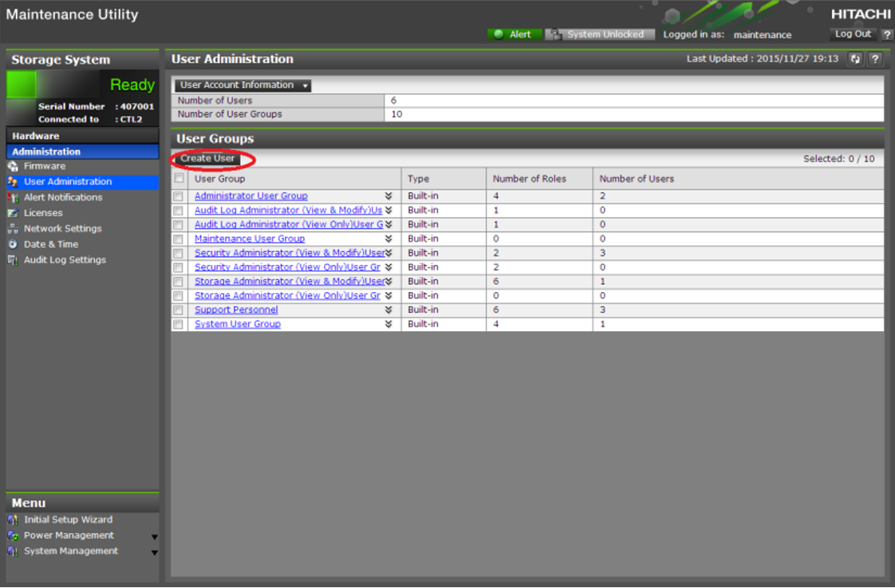Open the System User Group link
This screenshot has height=588, width=895.
[x=237, y=325]
